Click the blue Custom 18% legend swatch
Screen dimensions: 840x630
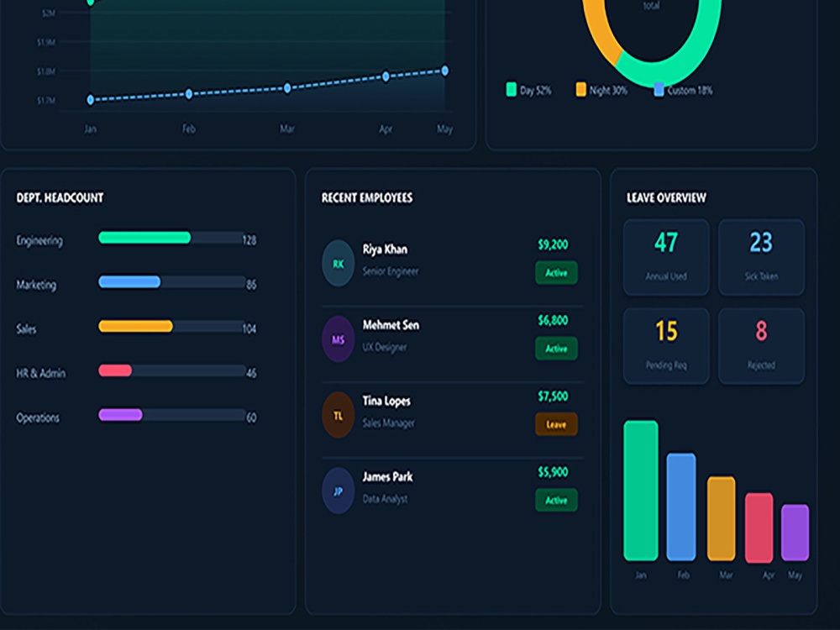pyautogui.click(x=659, y=90)
